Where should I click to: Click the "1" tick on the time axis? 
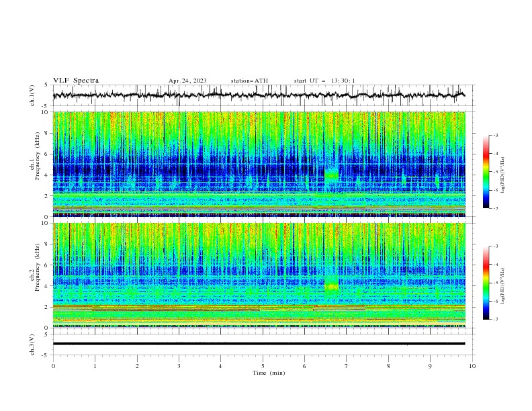(x=95, y=366)
